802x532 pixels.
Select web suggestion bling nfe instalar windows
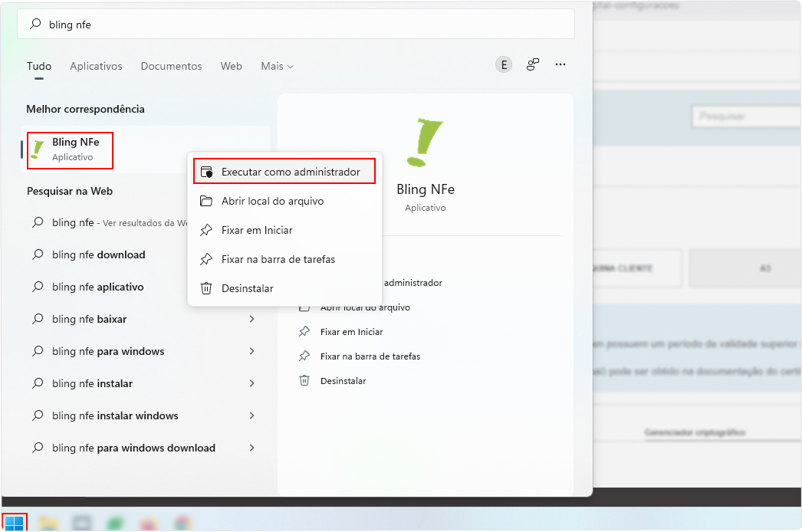[x=145, y=416]
